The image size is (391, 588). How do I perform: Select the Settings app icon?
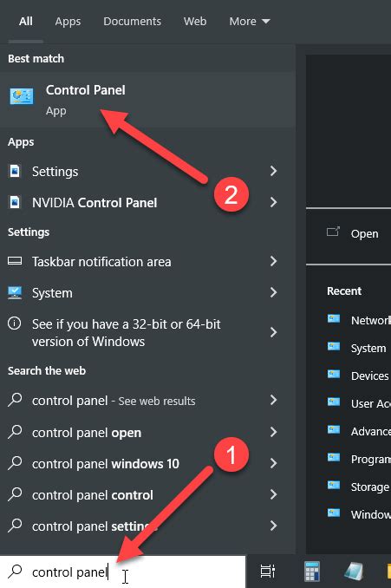coord(15,171)
